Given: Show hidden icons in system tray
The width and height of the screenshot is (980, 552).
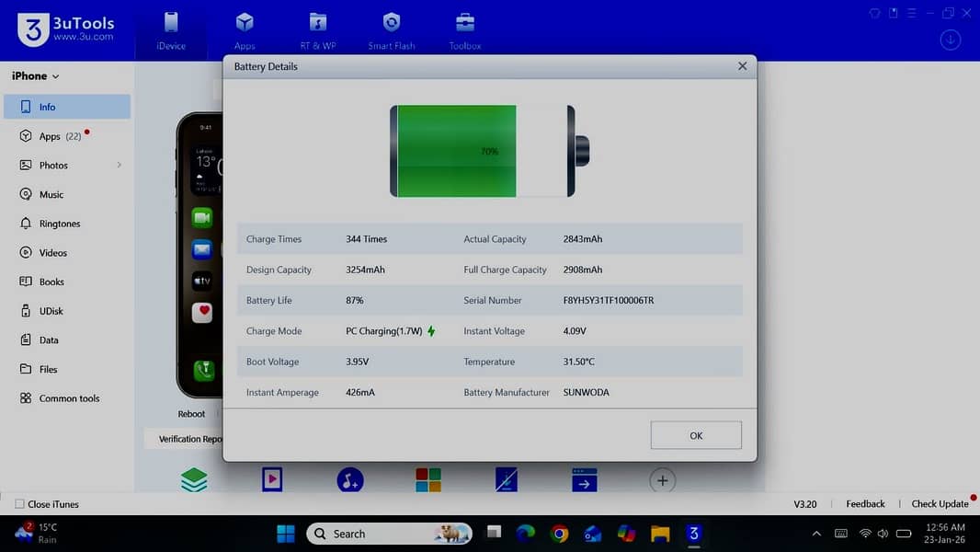Looking at the screenshot, I should point(816,534).
